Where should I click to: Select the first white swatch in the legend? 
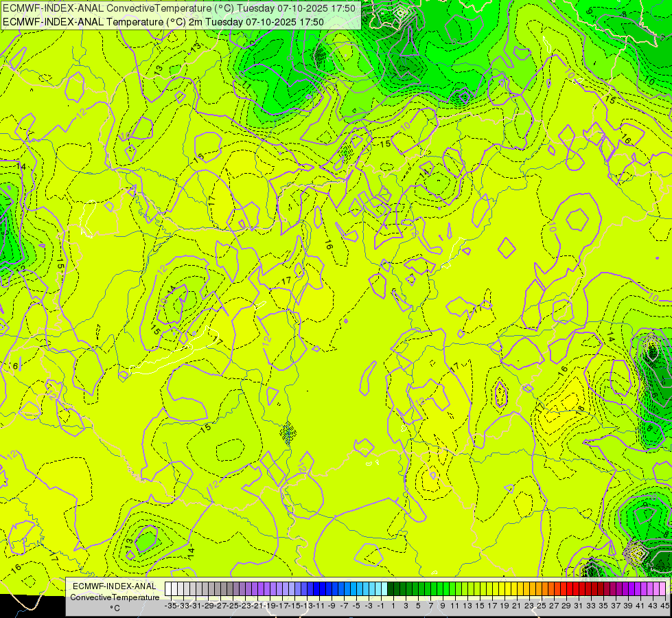click(x=168, y=589)
